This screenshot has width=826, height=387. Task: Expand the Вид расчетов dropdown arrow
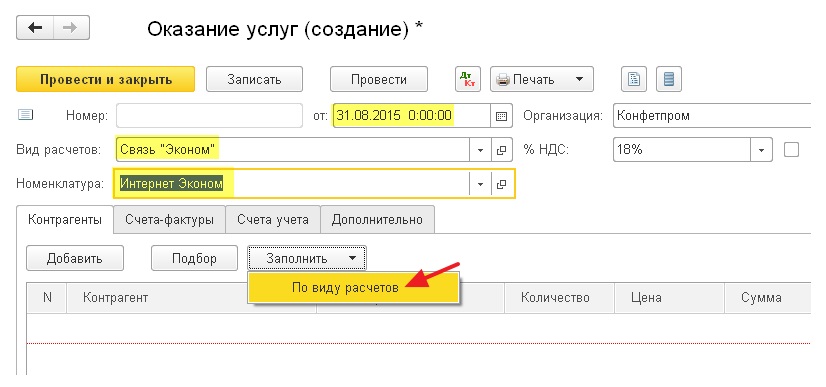click(480, 150)
